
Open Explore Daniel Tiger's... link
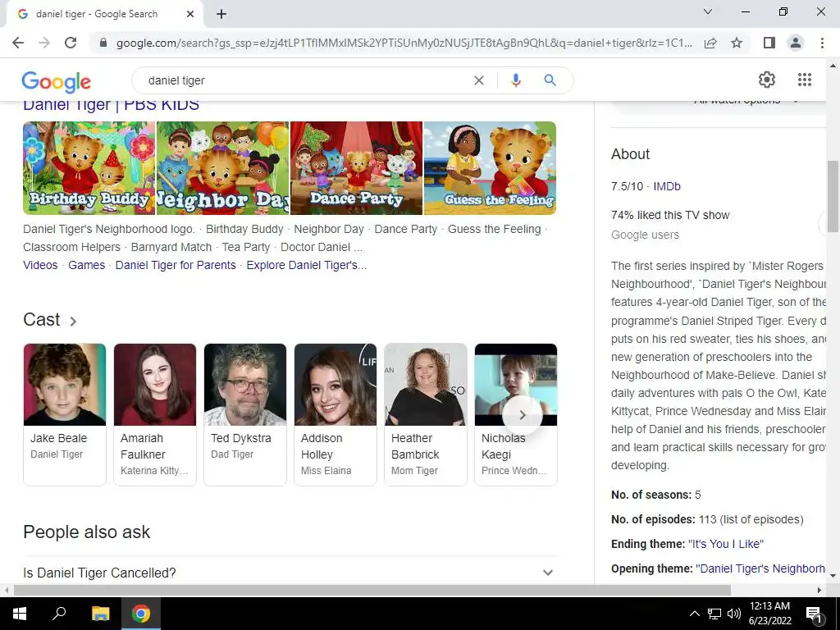(x=307, y=265)
